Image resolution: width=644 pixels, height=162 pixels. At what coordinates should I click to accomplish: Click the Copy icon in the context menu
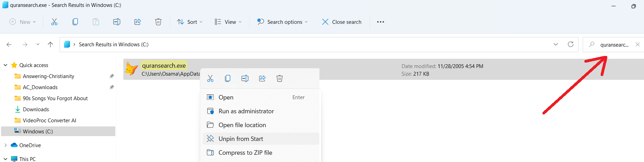228,78
